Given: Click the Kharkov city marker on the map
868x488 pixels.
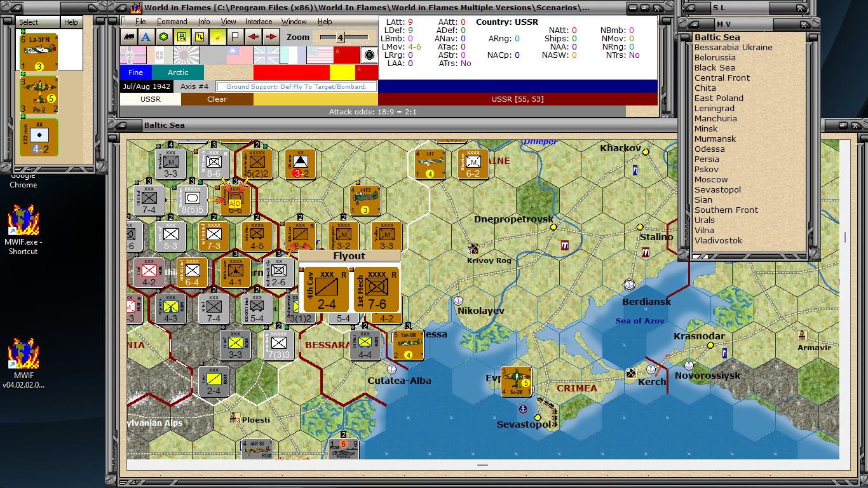Looking at the screenshot, I should (x=646, y=152).
